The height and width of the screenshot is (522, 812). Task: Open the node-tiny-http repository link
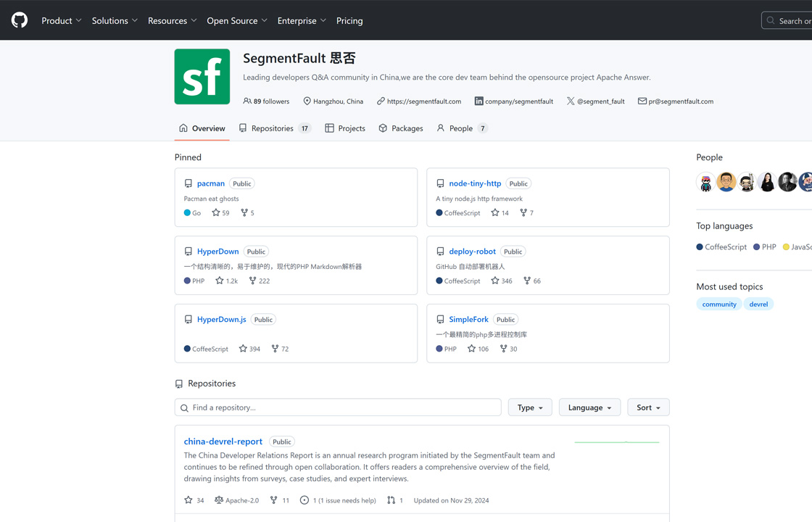point(475,183)
